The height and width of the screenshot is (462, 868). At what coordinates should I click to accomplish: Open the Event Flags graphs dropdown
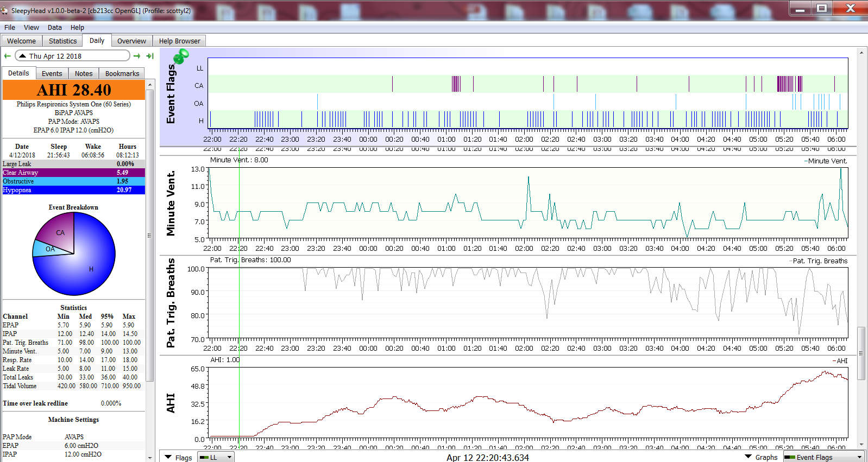pos(823,457)
